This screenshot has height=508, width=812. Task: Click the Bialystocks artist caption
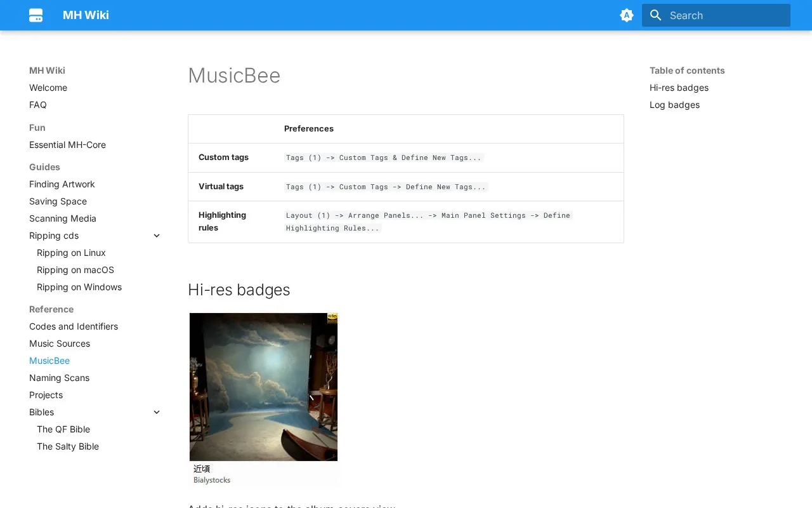point(212,480)
